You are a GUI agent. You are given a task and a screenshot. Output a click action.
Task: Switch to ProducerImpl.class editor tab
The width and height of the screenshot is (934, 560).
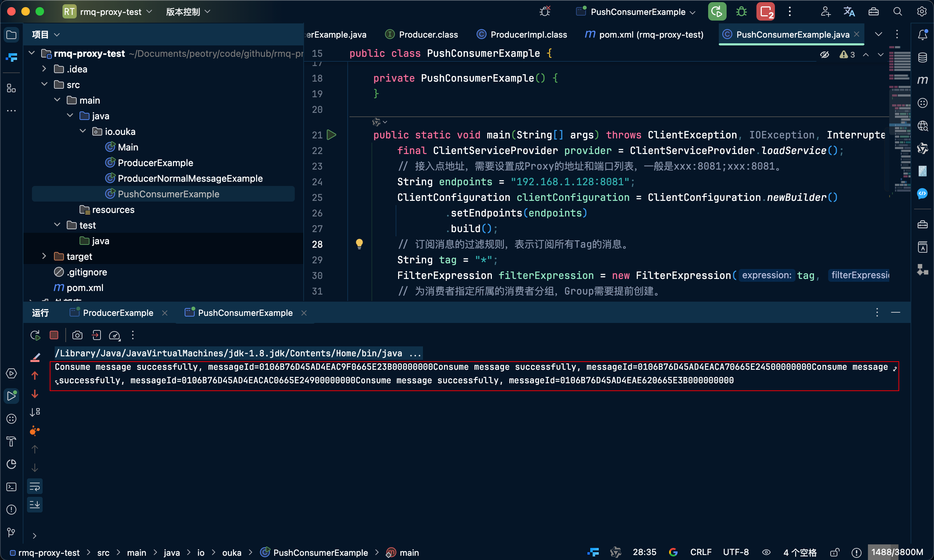point(522,35)
